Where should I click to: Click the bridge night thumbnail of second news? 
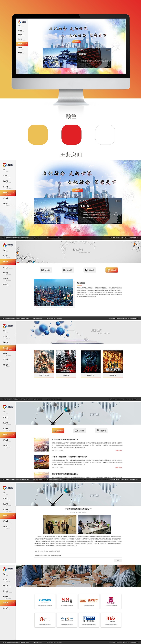coord(41,462)
